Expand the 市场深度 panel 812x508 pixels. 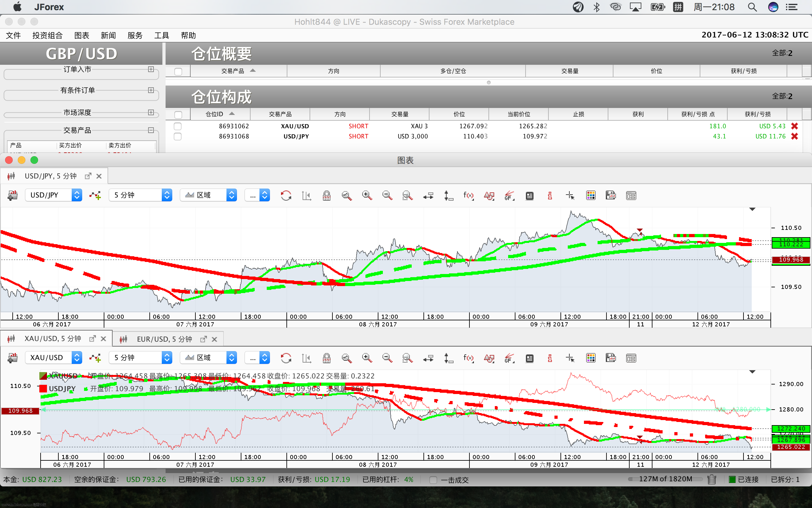151,112
